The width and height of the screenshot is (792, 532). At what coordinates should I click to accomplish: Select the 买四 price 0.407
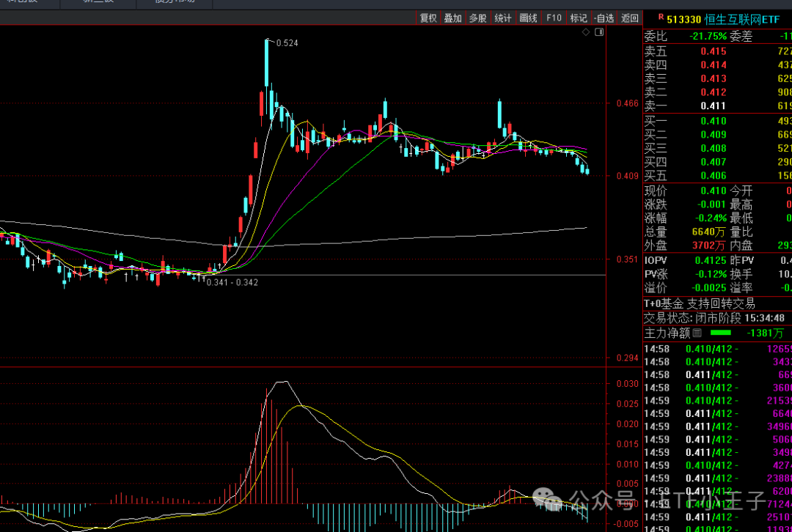point(714,161)
